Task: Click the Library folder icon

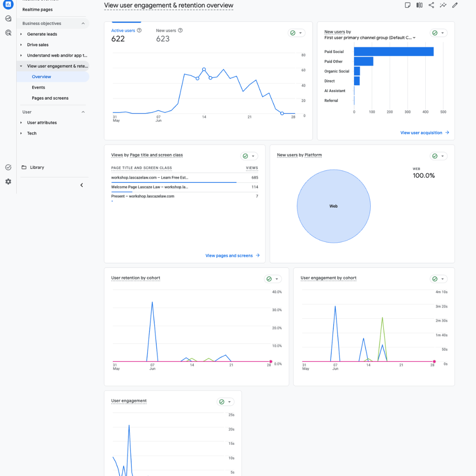Action: pos(24,167)
